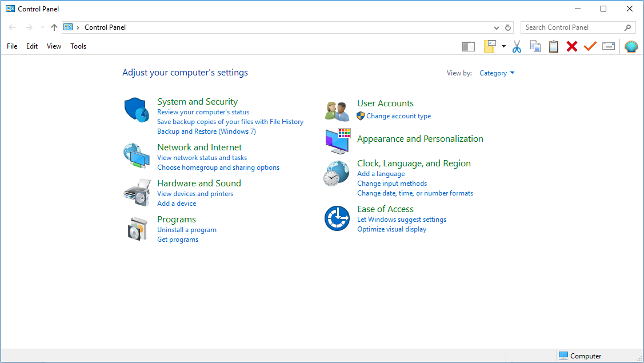Open the Classic Shell seashell settings icon
Screen dimensions: 644x363
coord(631,46)
